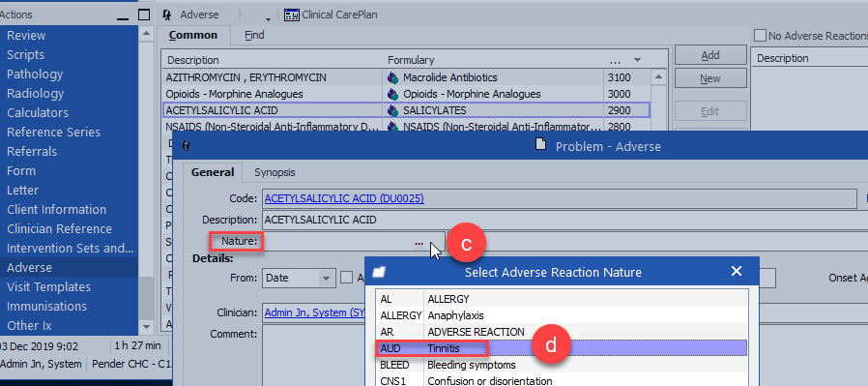Follow the ACETYLSALICYLIC ACID (DU0025) code link

coord(344,198)
